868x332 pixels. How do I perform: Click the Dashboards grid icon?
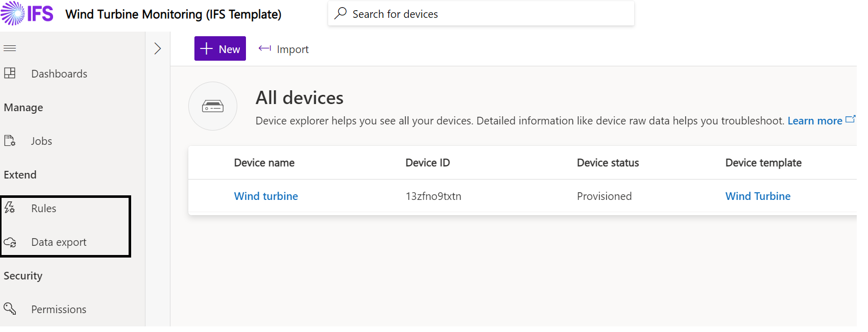tap(10, 73)
